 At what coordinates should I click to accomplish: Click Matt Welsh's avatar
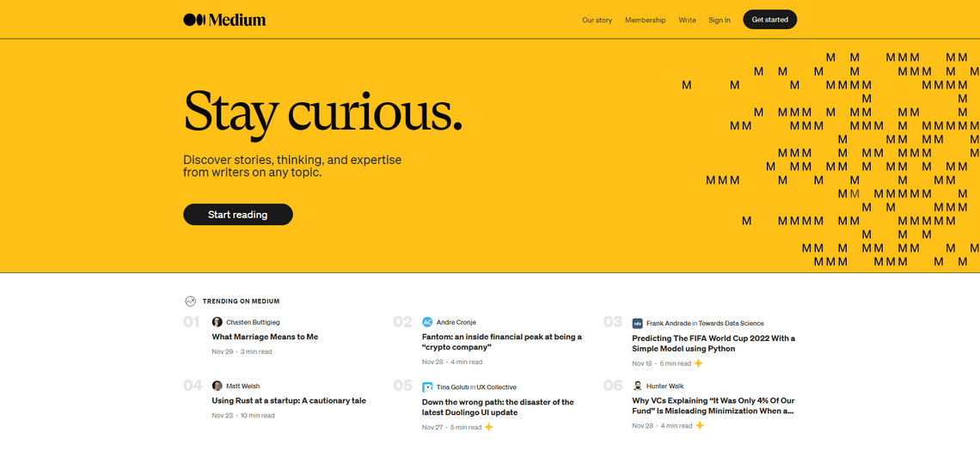pyautogui.click(x=217, y=387)
